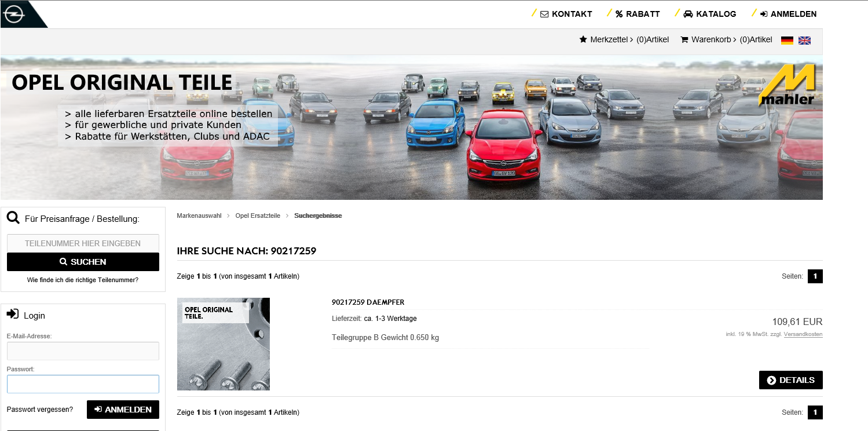Click the Opel logo in the header

(x=14, y=14)
